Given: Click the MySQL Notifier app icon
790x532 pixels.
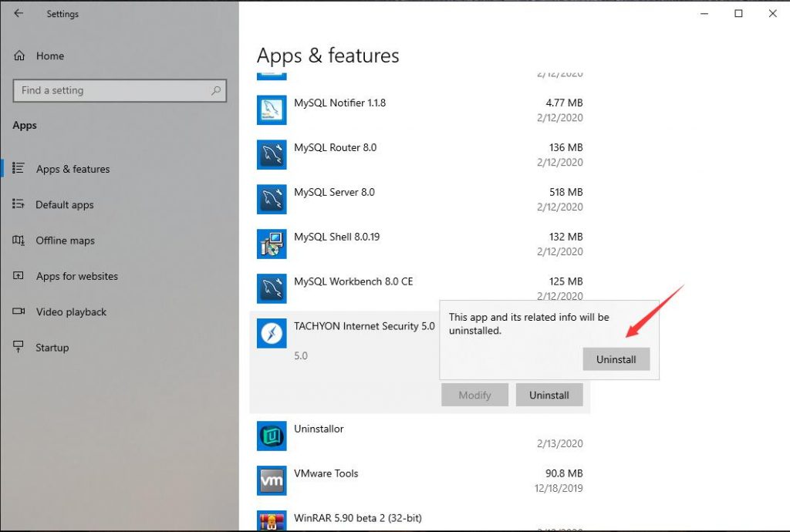Looking at the screenshot, I should 272,109.
